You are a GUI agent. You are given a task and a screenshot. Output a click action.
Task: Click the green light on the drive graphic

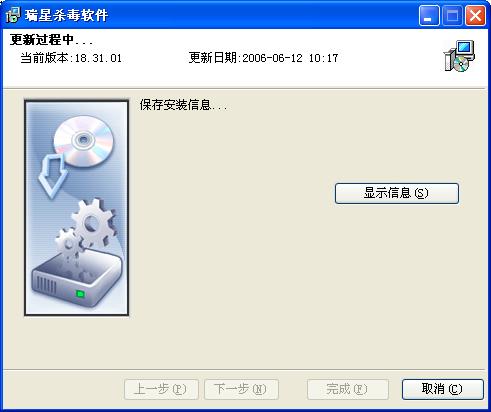(x=80, y=294)
